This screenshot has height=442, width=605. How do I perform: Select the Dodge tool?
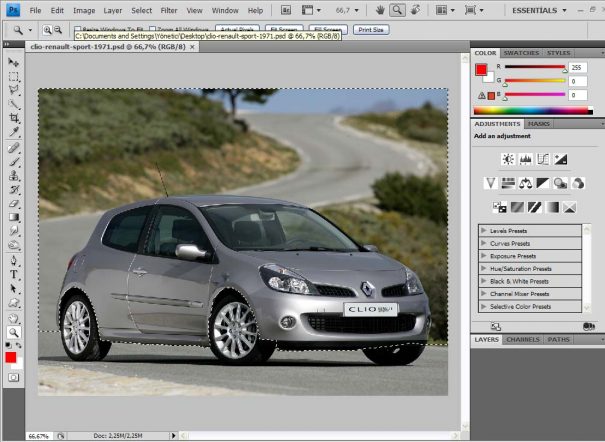click(x=14, y=245)
